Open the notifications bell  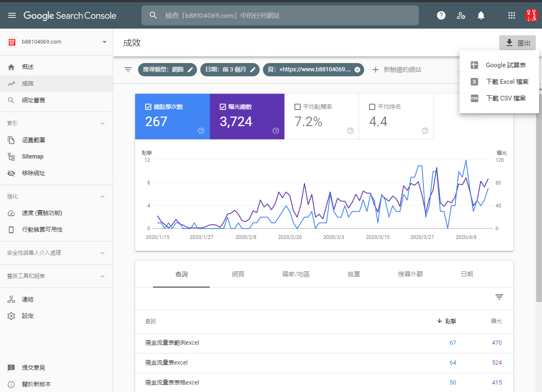(x=481, y=15)
